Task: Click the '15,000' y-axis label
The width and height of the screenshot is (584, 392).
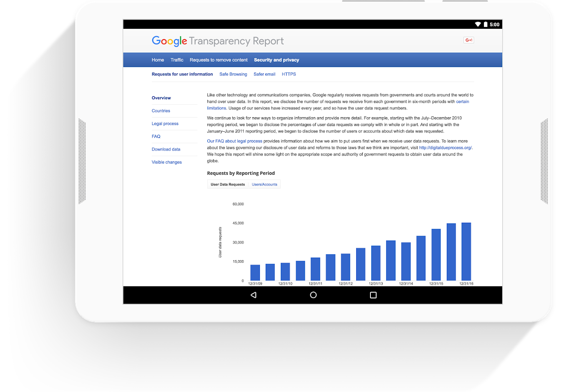Action: [x=238, y=261]
